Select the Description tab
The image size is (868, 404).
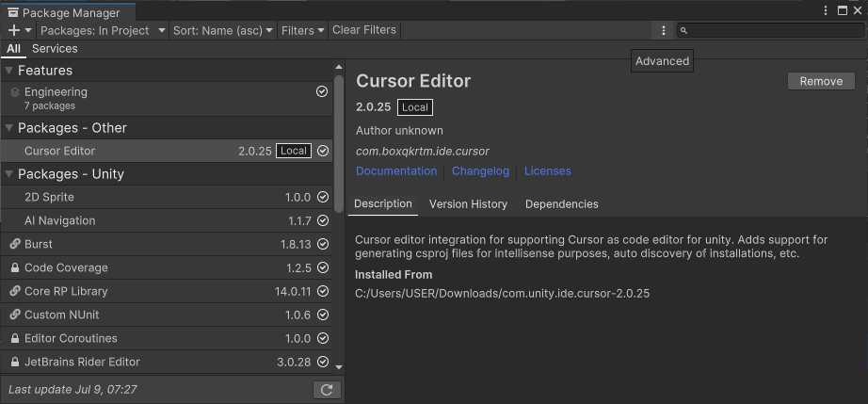point(383,203)
